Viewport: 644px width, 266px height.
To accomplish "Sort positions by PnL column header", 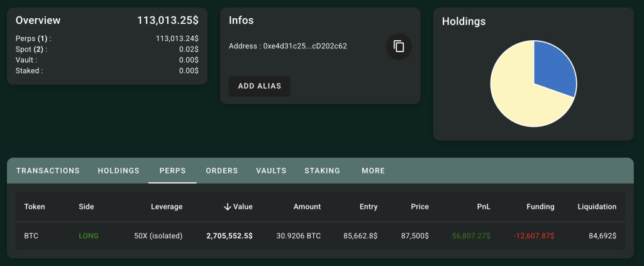I will pos(483,206).
